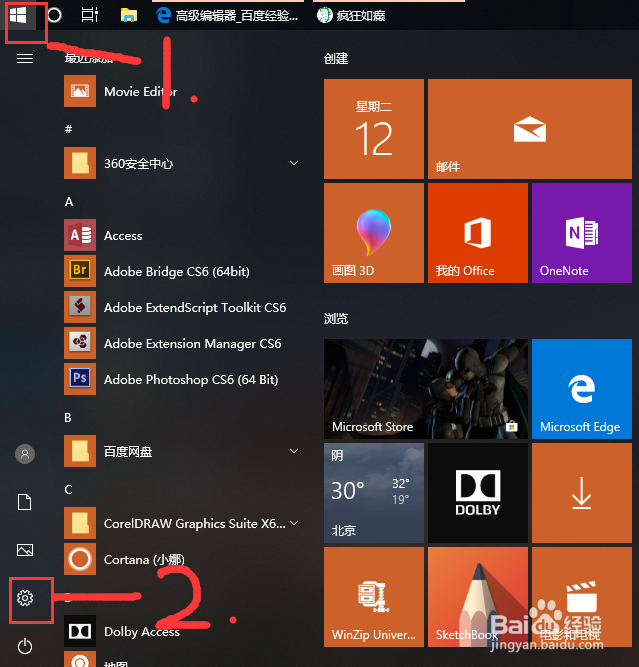639x667 pixels.
Task: Launch Cortana (小娜) from the list
Action: (x=183, y=559)
